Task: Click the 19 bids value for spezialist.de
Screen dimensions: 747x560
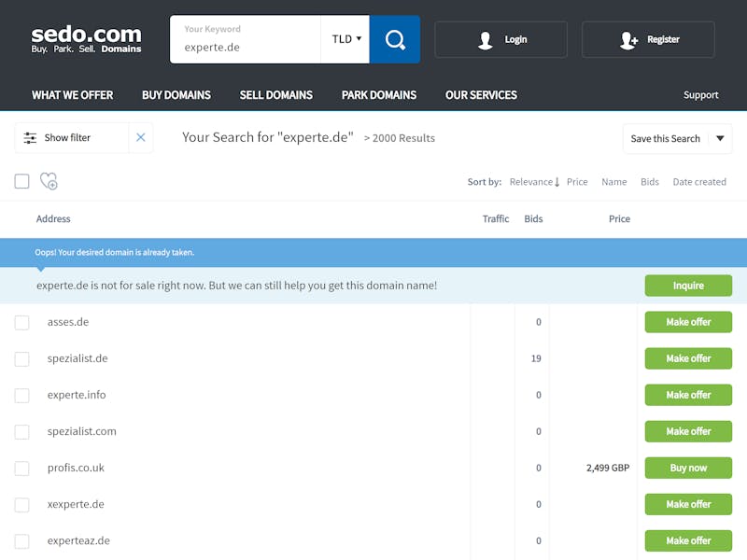Action: (x=536, y=358)
